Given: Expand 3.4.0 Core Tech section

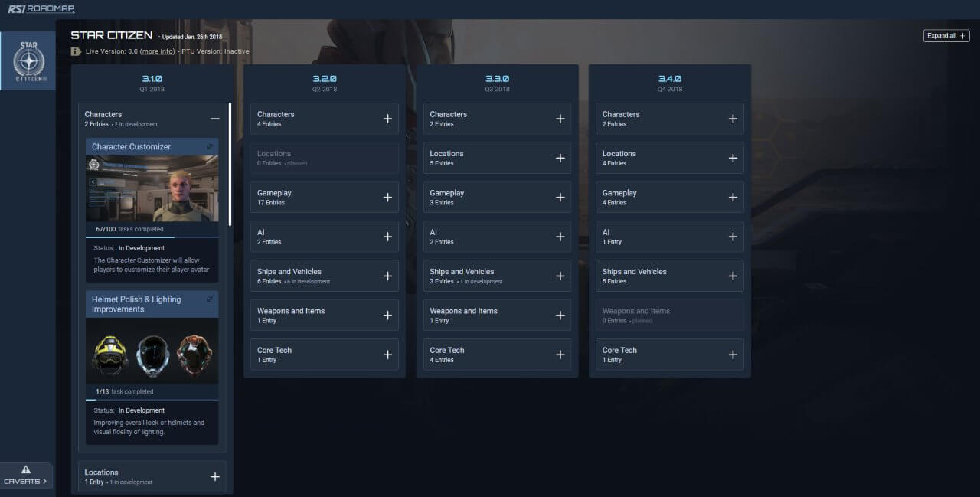Looking at the screenshot, I should point(733,355).
